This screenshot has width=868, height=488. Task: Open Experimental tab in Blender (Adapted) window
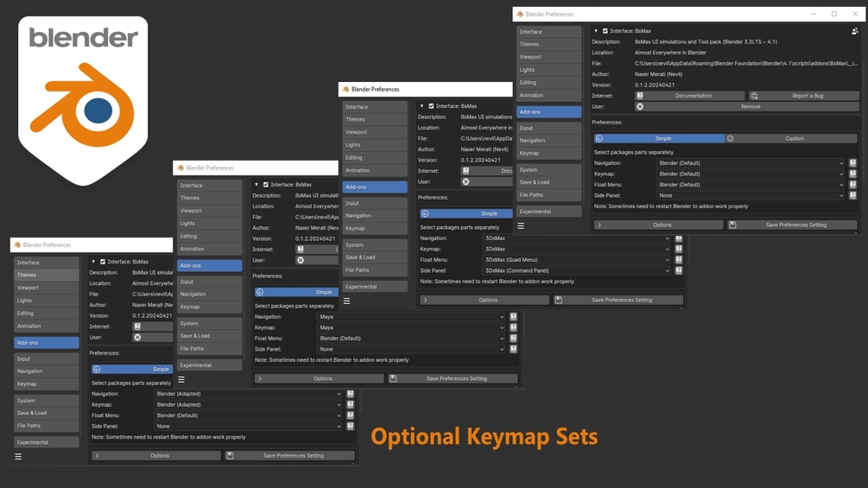(47, 442)
